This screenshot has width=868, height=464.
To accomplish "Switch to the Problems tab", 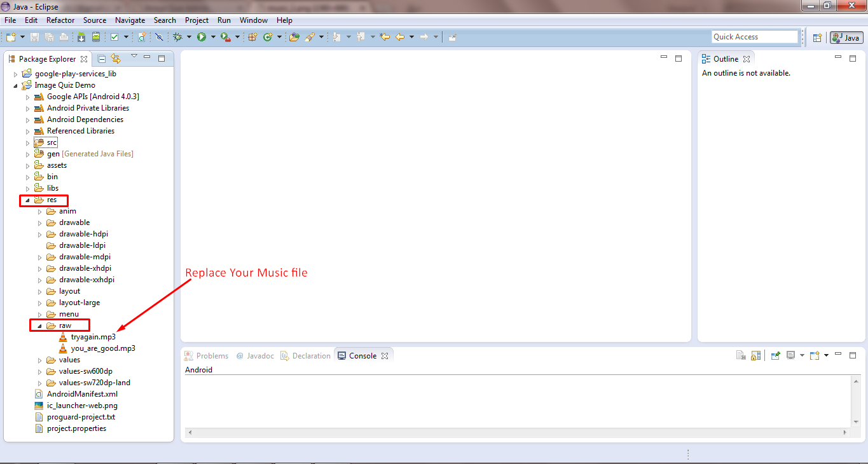I will 206,356.
